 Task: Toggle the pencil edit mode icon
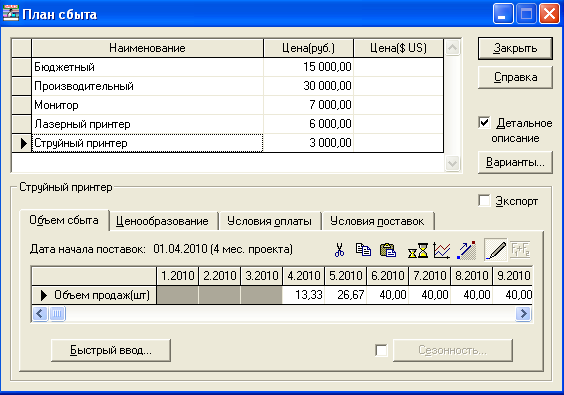coord(495,250)
